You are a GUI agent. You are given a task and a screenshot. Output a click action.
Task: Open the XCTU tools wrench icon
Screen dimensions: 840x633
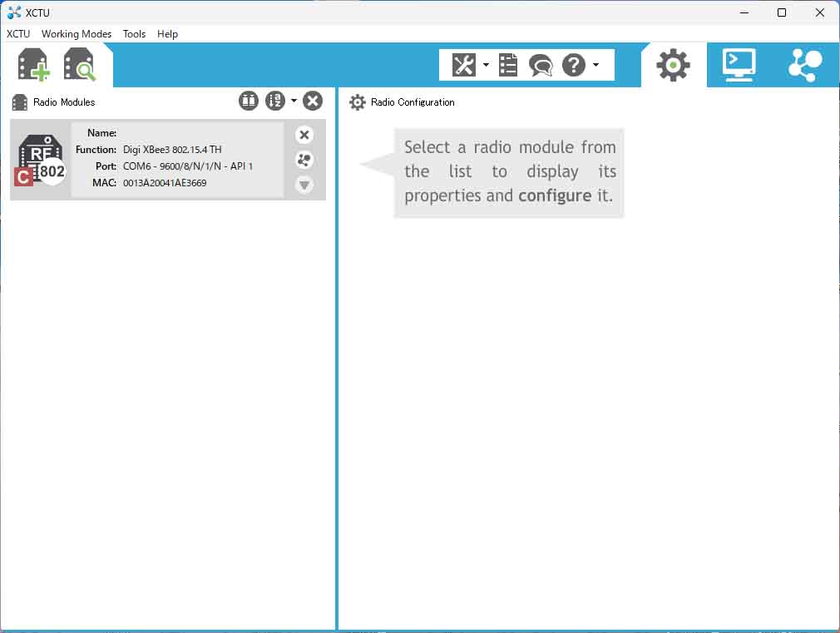pos(464,65)
